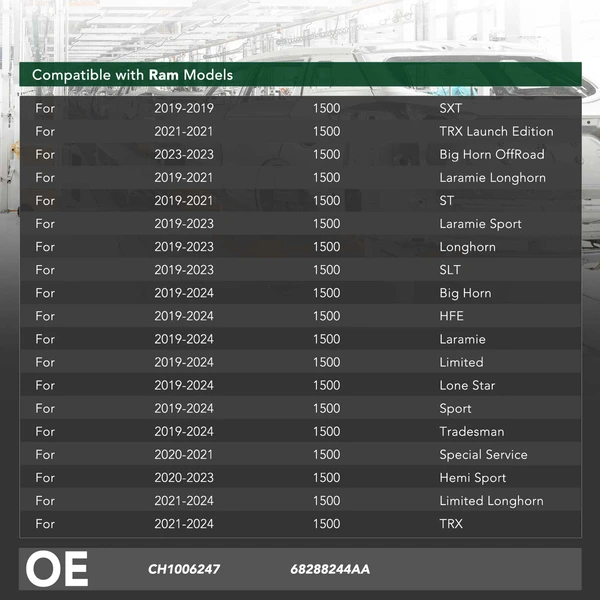Select the SXT trim cell
Image resolution: width=600 pixels, height=600 pixels.
pos(451,108)
